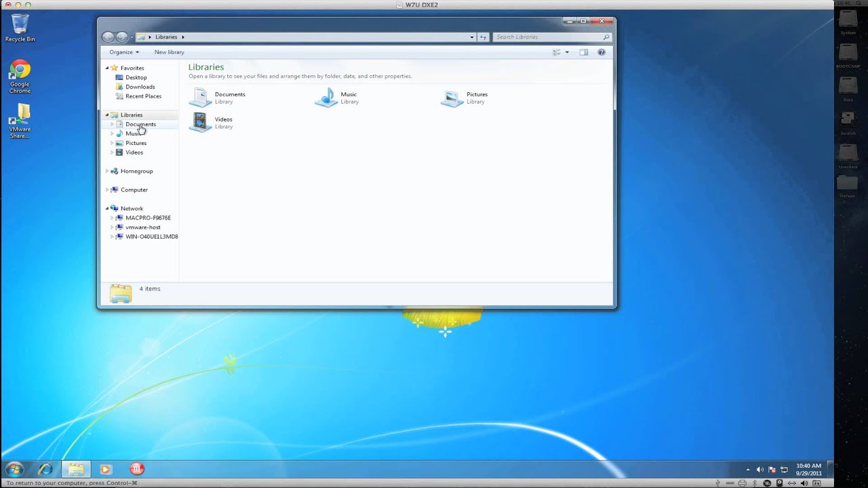Expand Pictures arrow in navigation pane
Viewport: 868px width, 488px height.
(112, 143)
